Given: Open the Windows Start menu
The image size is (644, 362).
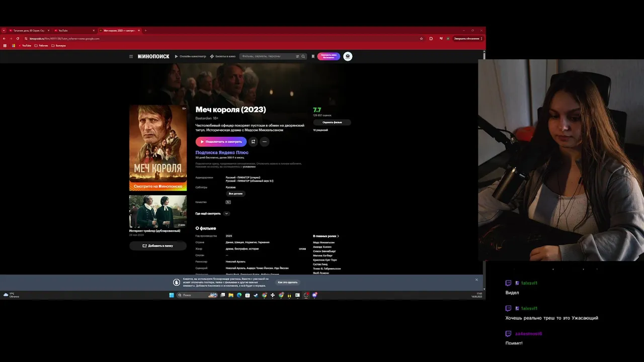Looking at the screenshot, I should point(171,295).
